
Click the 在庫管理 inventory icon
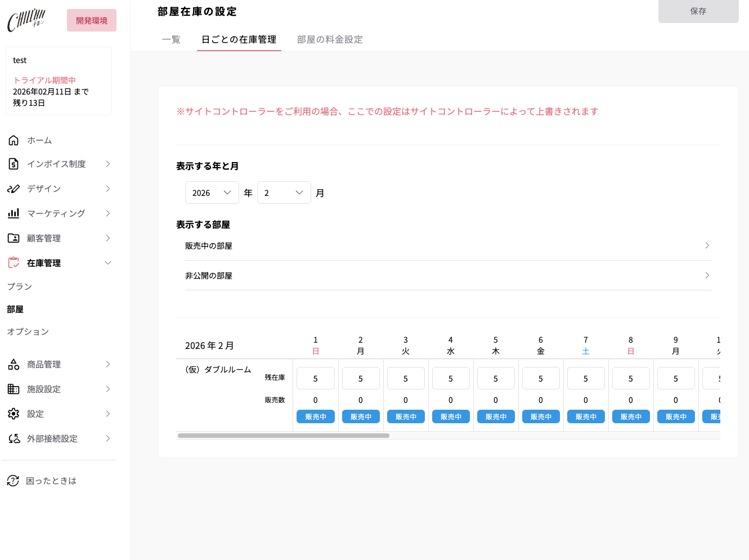tap(14, 263)
